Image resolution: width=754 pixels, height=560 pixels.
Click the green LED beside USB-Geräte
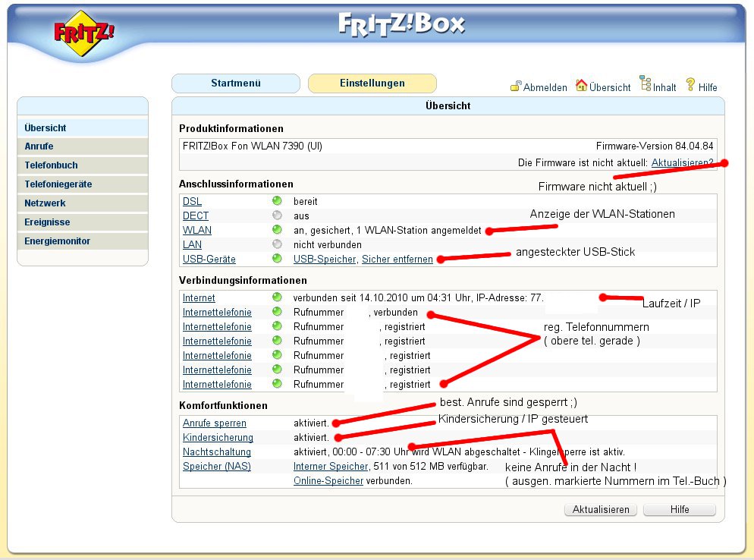277,258
